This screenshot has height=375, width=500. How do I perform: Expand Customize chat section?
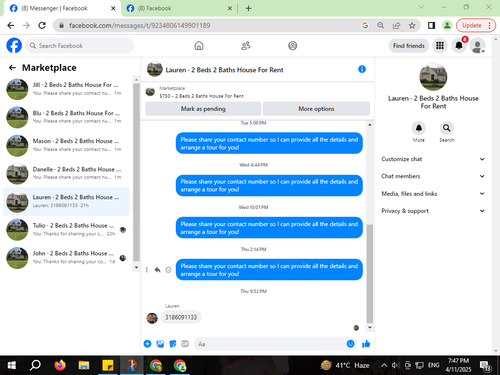433,159
